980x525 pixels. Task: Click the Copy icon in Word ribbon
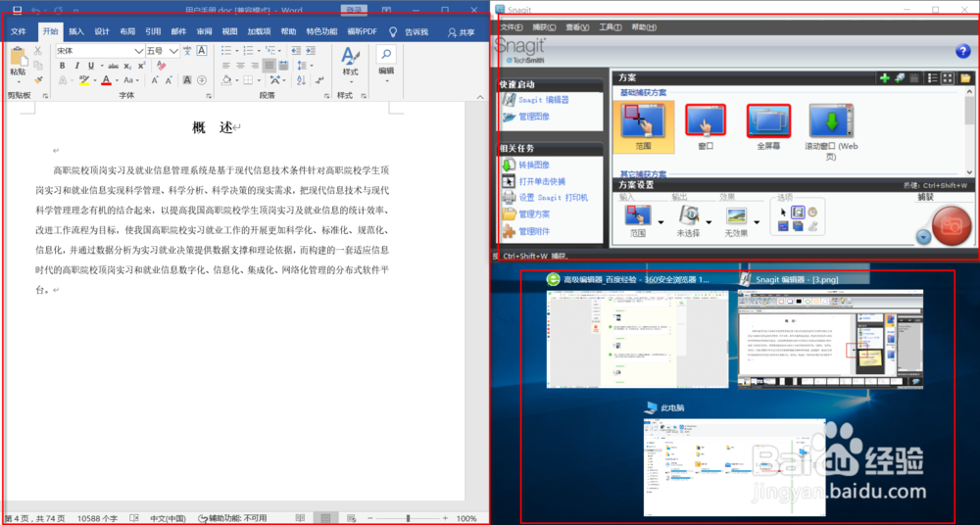tap(38, 65)
